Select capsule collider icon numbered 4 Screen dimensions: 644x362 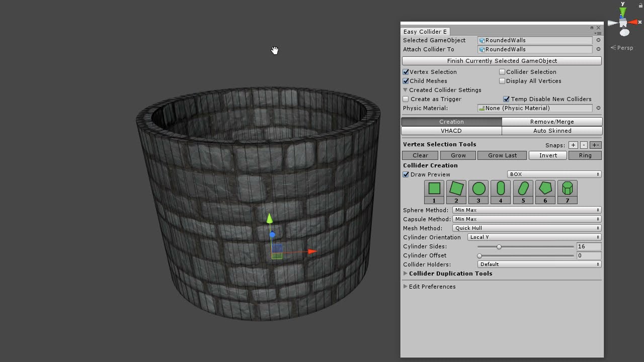(501, 192)
